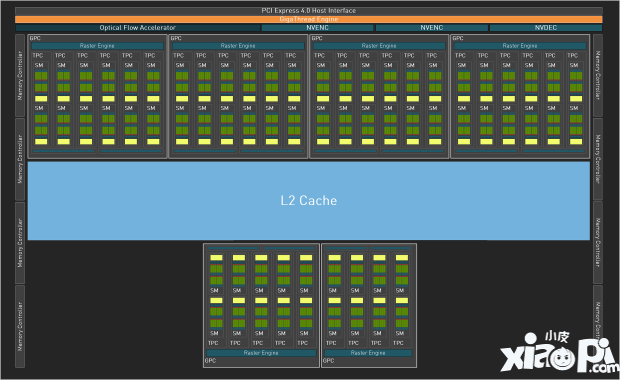Screen dimensions: 620x380
Task: Click the GPC label of the four-TPC bottom cluster
Action: (x=329, y=361)
